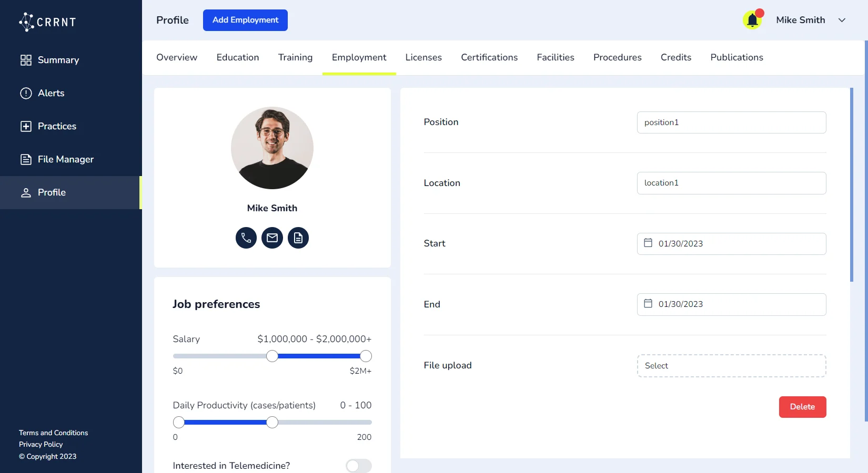The image size is (868, 473).
Task: Click the Add Employment button
Action: (x=245, y=20)
